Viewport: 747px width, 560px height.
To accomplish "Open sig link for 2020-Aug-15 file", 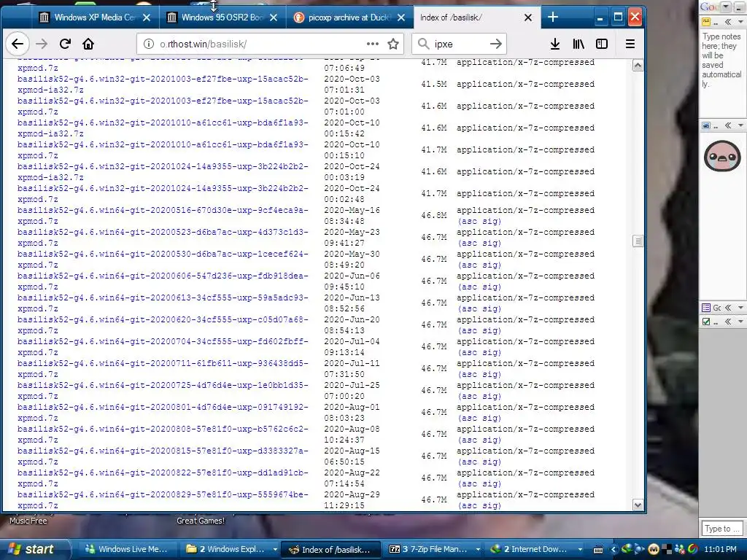I will click(x=490, y=462).
